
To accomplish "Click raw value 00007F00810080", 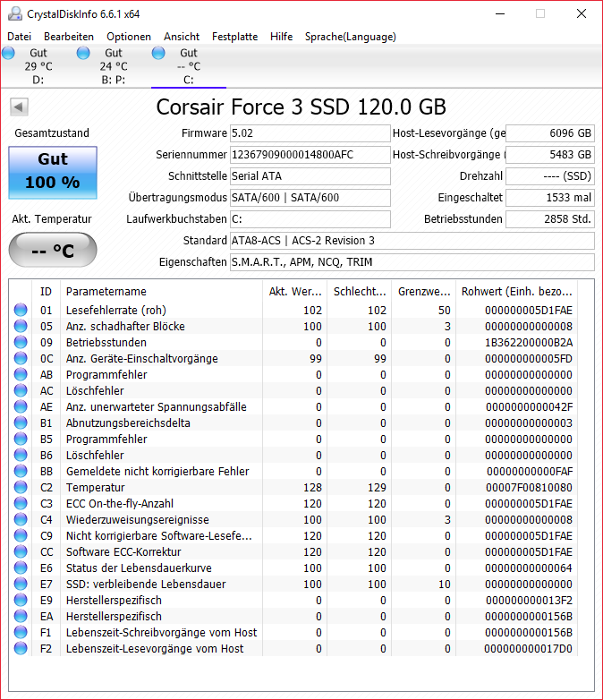I will [x=529, y=488].
